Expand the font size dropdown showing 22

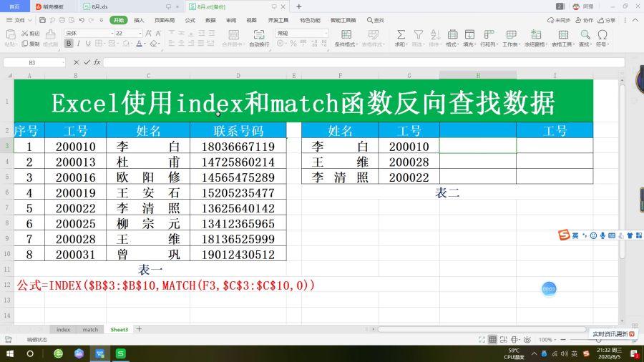pyautogui.click(x=128, y=33)
